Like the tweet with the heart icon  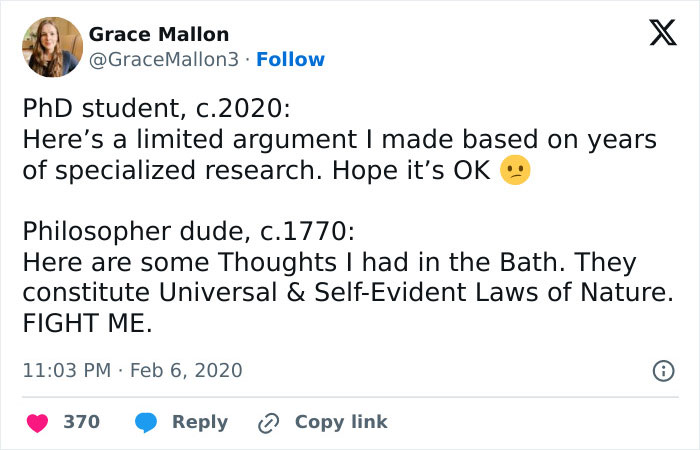click(x=38, y=422)
